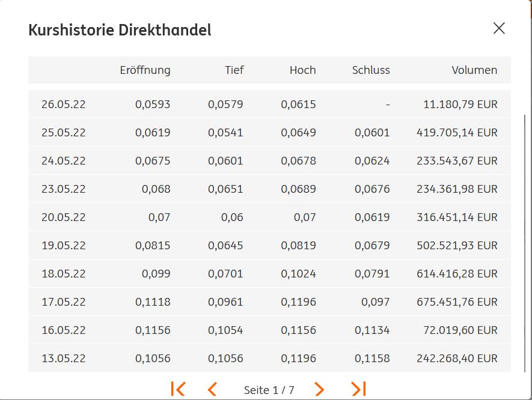Click the Kurshistorie Direkthandel title
This screenshot has width=532, height=400.
[120, 30]
